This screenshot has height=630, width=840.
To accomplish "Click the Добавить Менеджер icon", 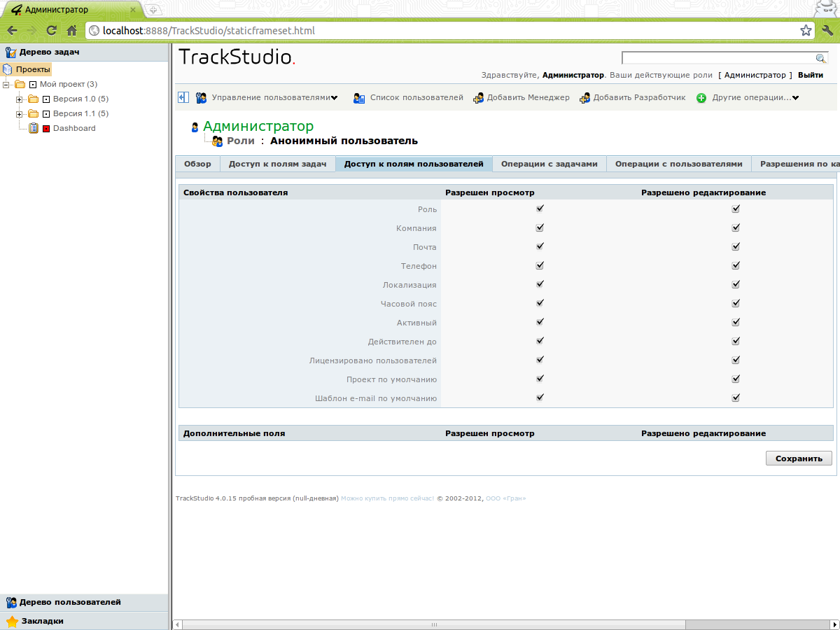I will click(478, 98).
